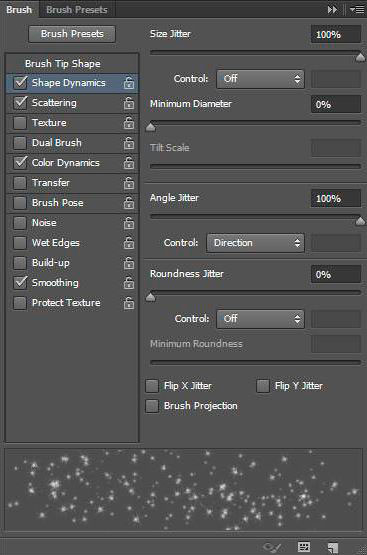367x555 pixels.
Task: Open Preset Manager icon at panel bottom
Action: click(304, 547)
